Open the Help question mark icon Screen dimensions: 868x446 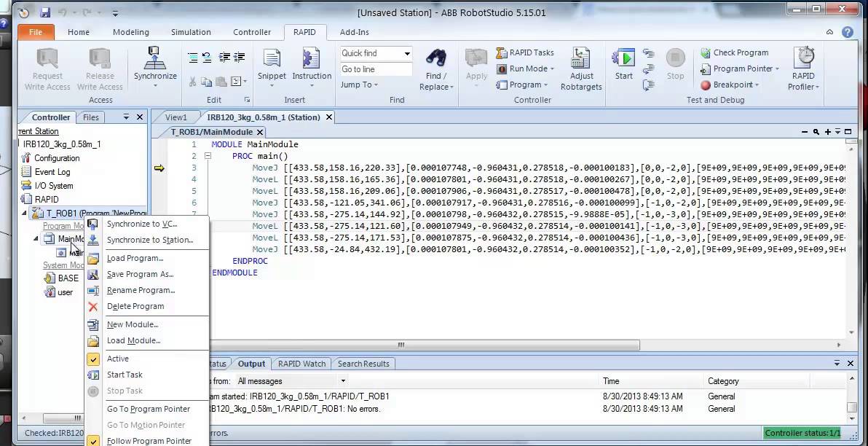coord(848,32)
